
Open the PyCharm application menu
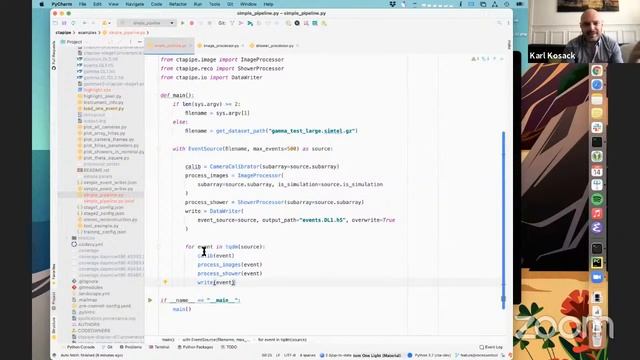point(62,4)
